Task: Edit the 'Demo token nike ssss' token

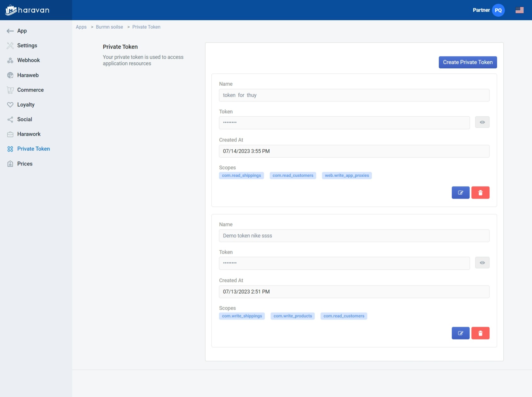Action: click(460, 333)
